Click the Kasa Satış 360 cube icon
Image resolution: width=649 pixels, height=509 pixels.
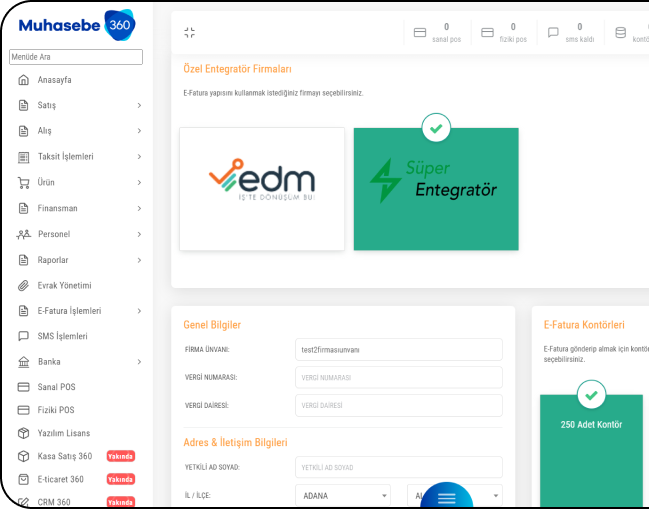tap(24, 456)
